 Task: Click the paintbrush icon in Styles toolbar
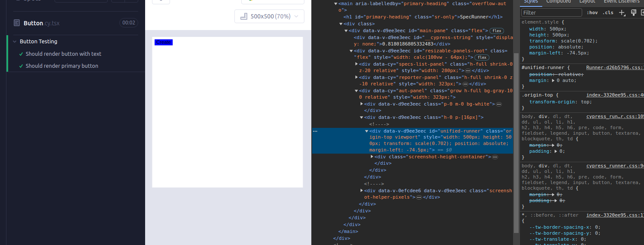click(633, 13)
